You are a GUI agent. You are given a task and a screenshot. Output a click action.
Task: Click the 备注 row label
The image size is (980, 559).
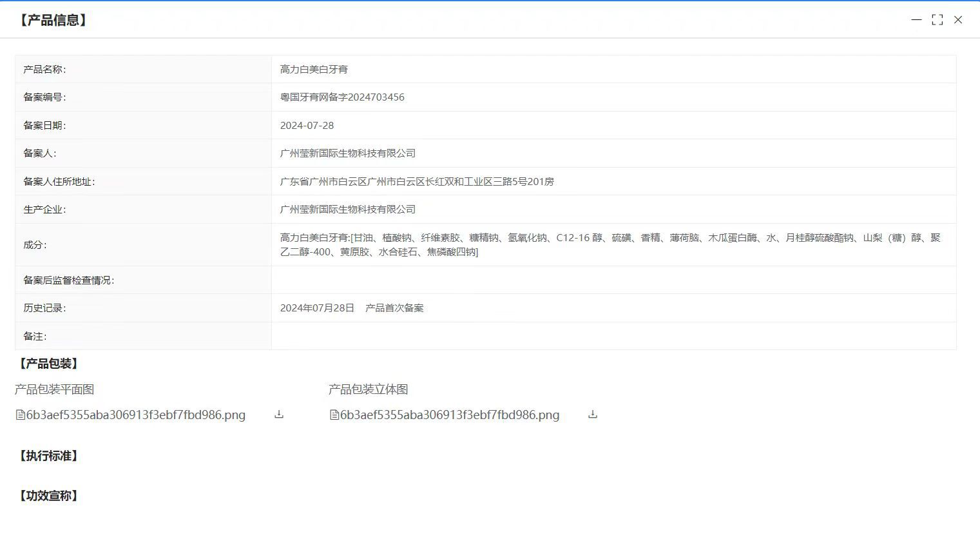coord(35,337)
